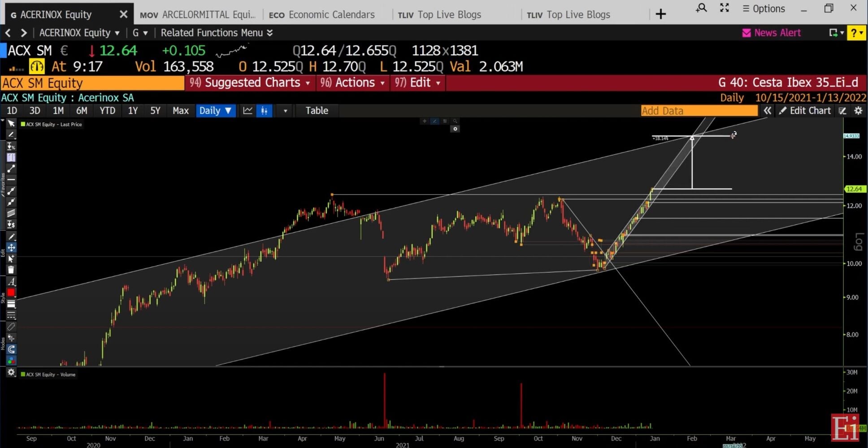Open chart settings gear icon
This screenshot has width=868, height=448.
click(x=859, y=111)
